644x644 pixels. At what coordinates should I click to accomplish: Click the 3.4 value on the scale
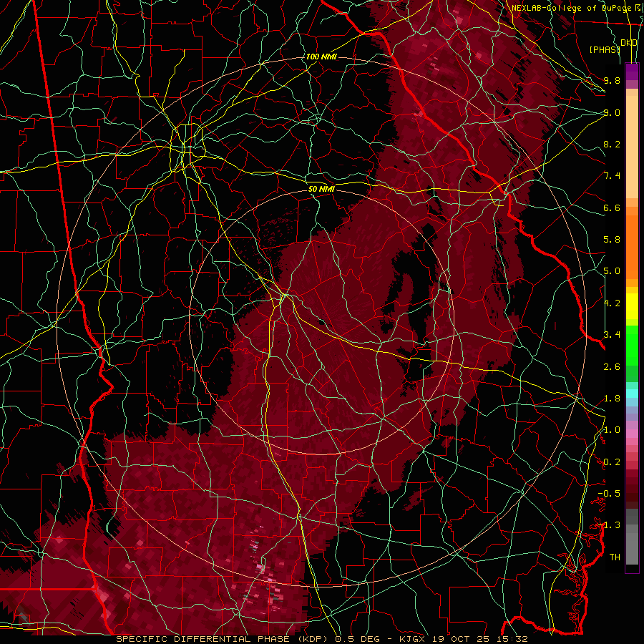pyautogui.click(x=612, y=334)
